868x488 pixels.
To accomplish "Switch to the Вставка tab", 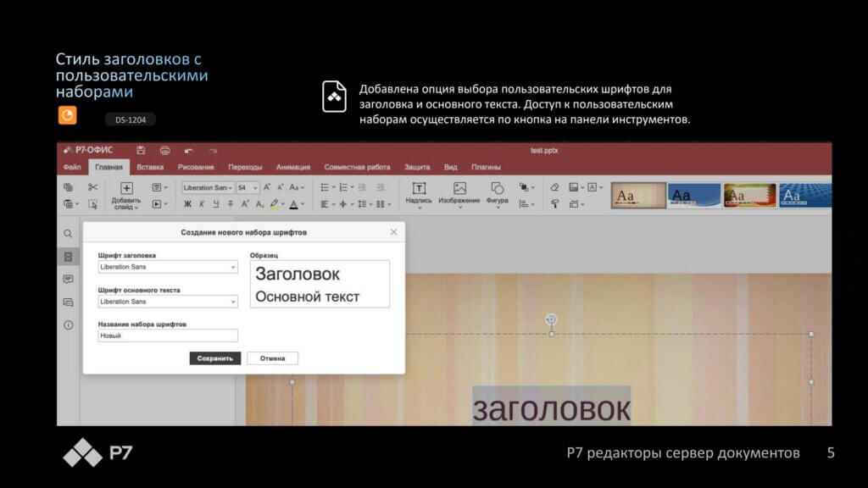I will [x=150, y=167].
